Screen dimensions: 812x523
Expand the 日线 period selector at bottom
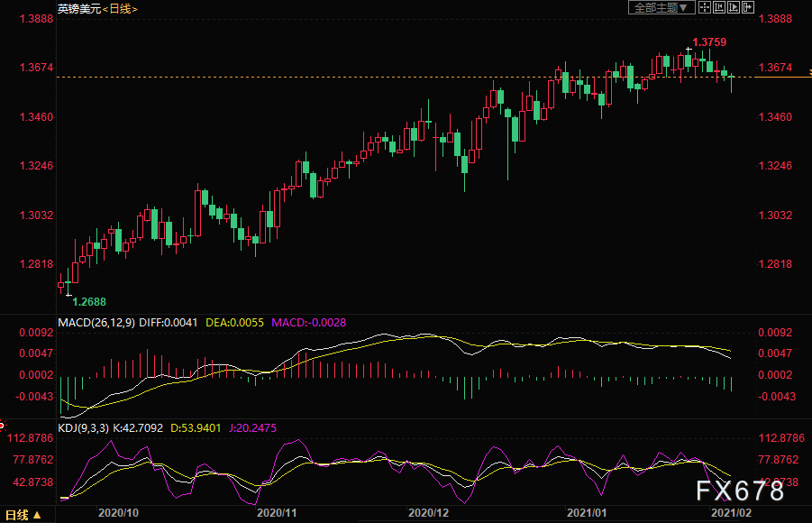pyautogui.click(x=23, y=515)
